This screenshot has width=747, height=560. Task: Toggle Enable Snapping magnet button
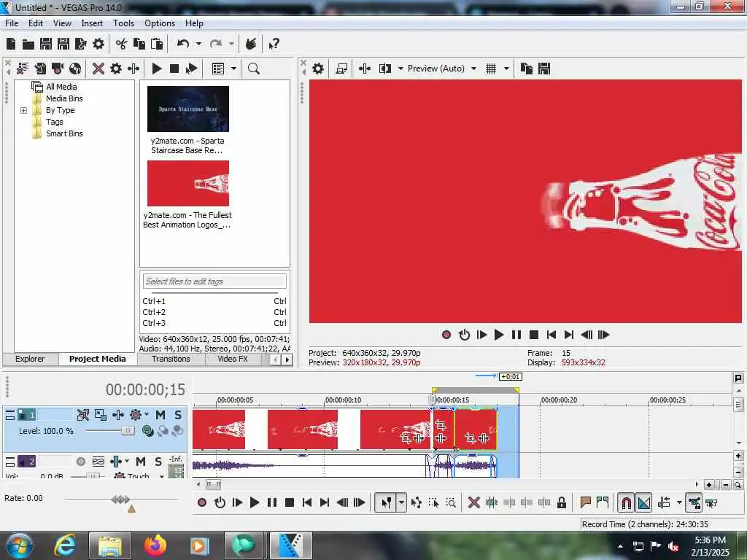pos(627,502)
